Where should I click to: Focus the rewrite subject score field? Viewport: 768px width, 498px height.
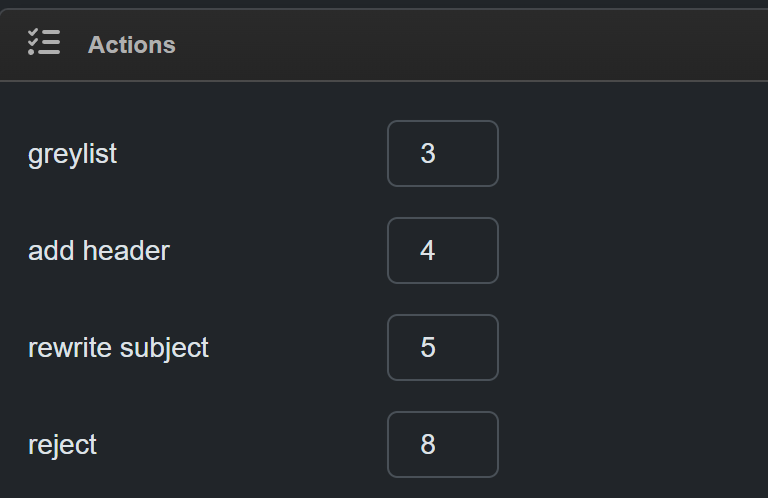(442, 348)
